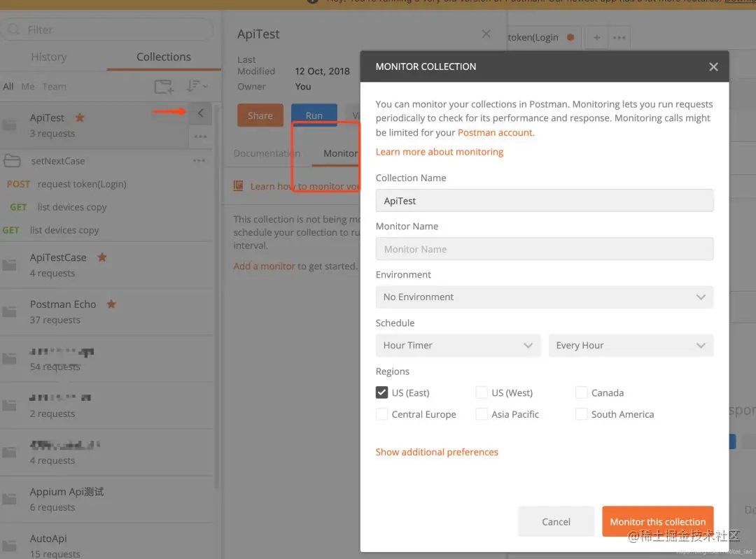Select the Appium Api测试 collection
The image size is (756, 559).
point(107,499)
